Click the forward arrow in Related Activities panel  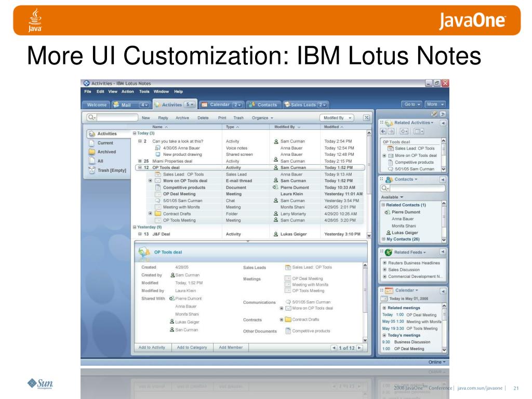point(391,131)
